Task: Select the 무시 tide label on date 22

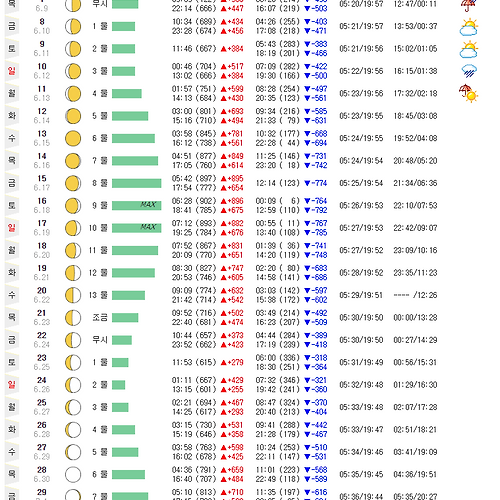Action: click(x=100, y=340)
